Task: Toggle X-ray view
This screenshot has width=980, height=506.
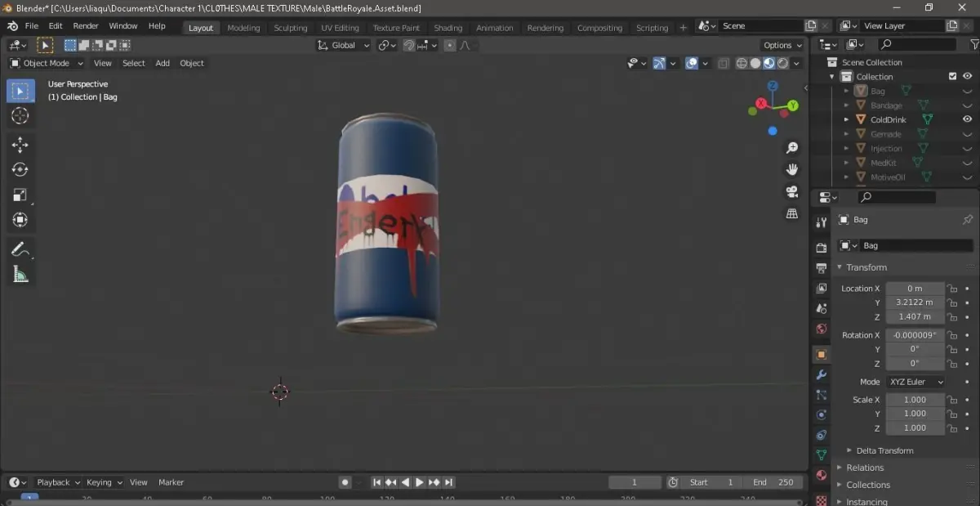Action: pos(723,63)
